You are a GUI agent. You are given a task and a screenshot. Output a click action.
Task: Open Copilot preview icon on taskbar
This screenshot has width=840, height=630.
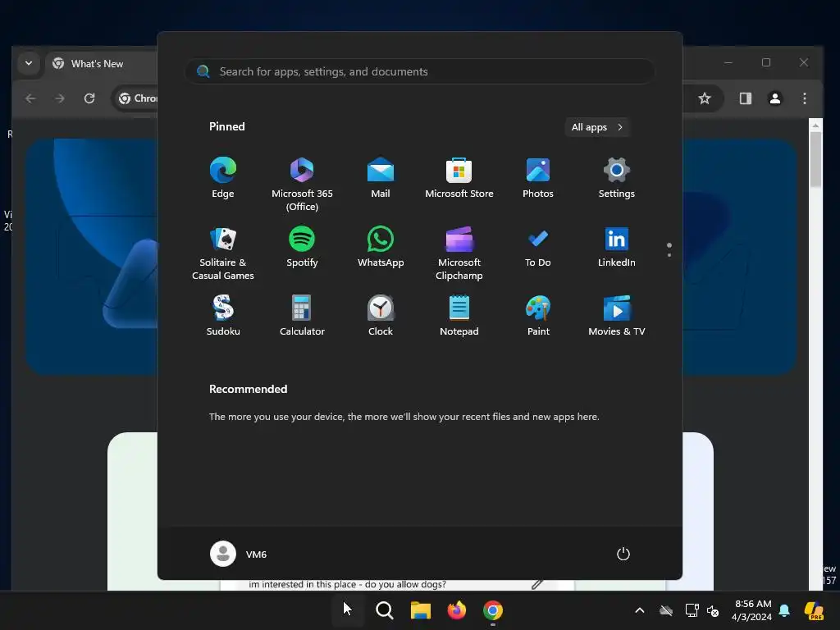pyautogui.click(x=814, y=610)
